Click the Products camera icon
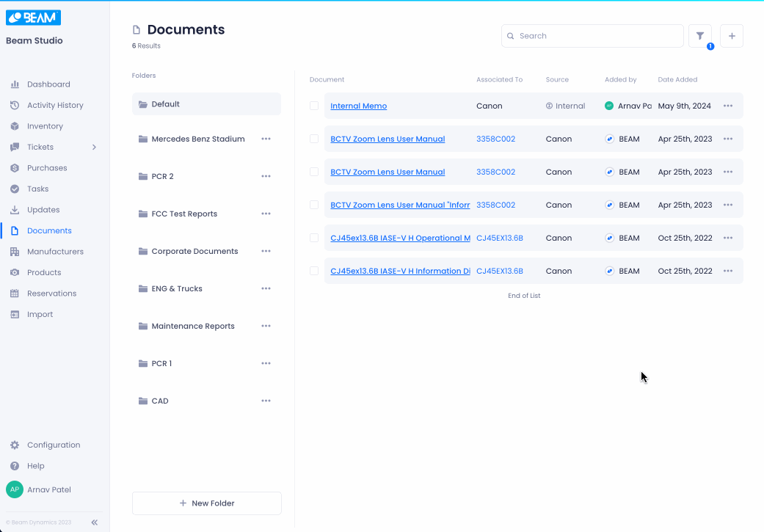Image resolution: width=764 pixels, height=532 pixels. 15,273
